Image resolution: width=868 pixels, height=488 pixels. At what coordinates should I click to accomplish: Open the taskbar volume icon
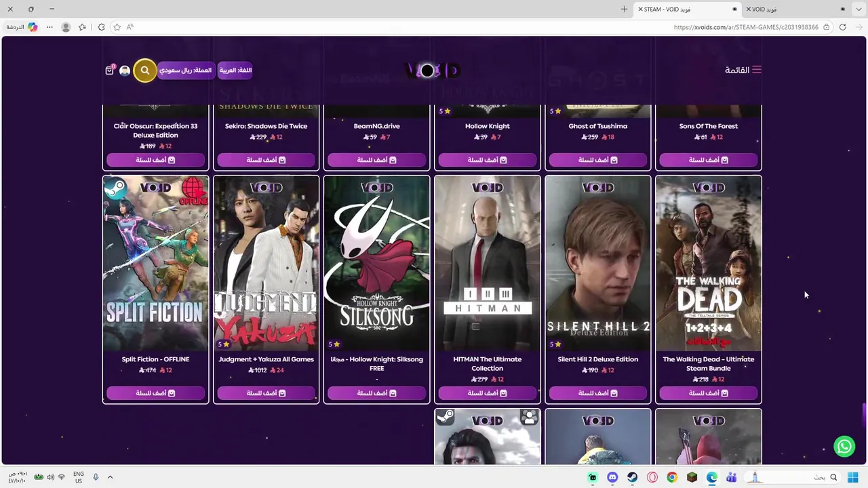(50, 477)
